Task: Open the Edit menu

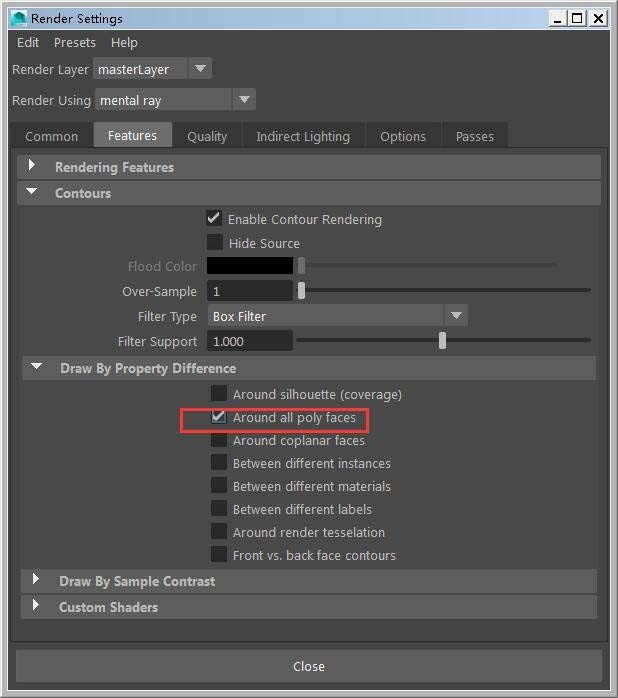Action: [x=28, y=43]
